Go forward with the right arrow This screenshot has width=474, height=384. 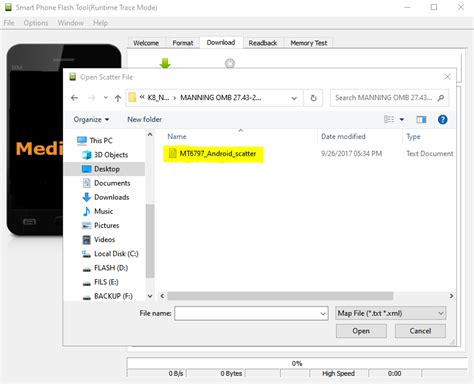point(91,98)
